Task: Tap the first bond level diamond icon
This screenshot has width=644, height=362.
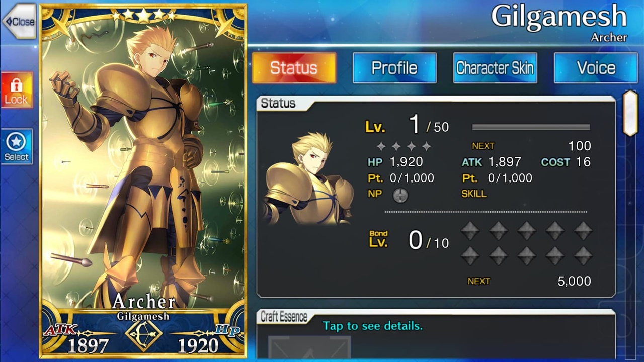Action: click(470, 231)
